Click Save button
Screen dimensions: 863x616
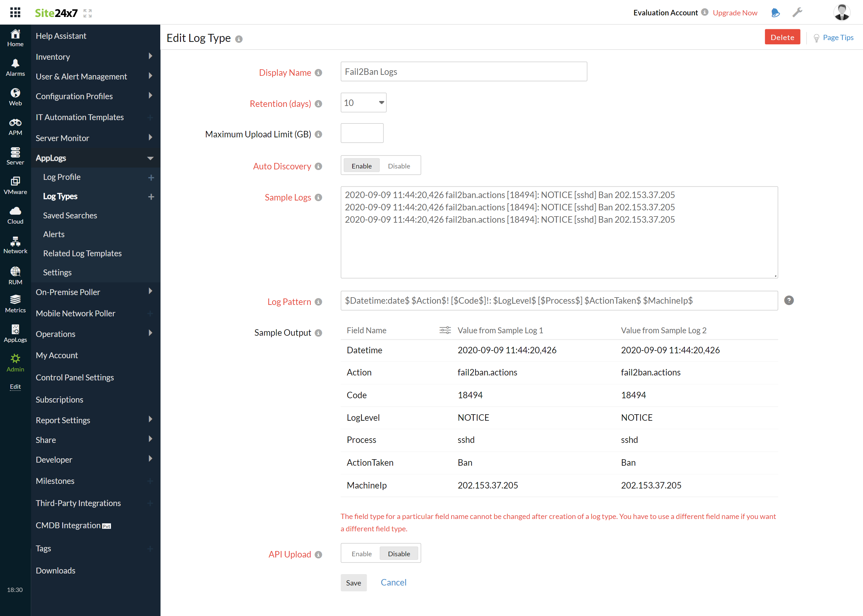[x=354, y=582]
